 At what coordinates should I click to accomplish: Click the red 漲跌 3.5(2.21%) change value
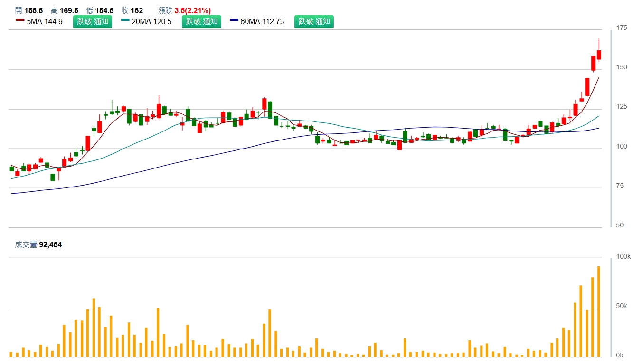click(192, 10)
